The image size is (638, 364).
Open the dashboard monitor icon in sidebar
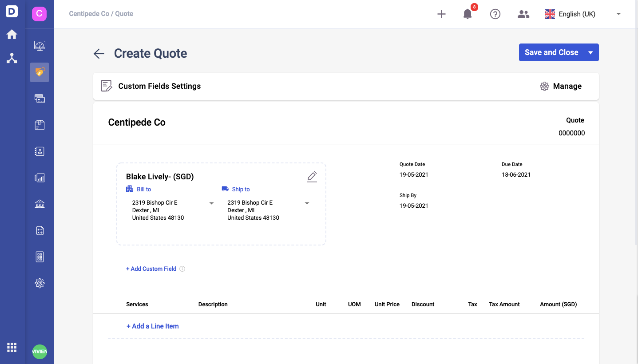[x=40, y=46]
